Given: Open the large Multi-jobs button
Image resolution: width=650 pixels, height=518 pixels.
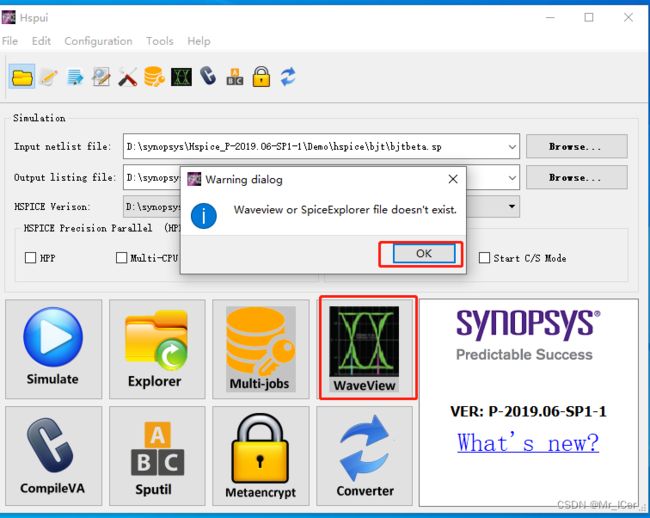Looking at the screenshot, I should [x=261, y=349].
